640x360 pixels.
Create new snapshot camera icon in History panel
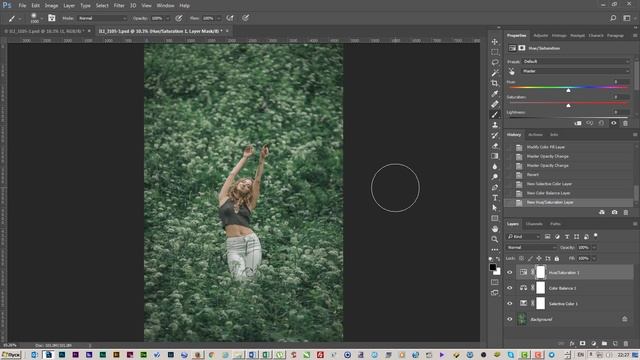coord(614,212)
